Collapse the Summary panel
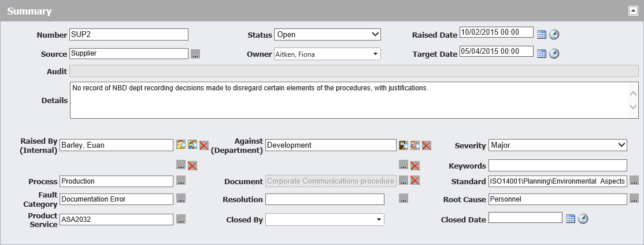This screenshot has height=245, width=644. pyautogui.click(x=633, y=11)
